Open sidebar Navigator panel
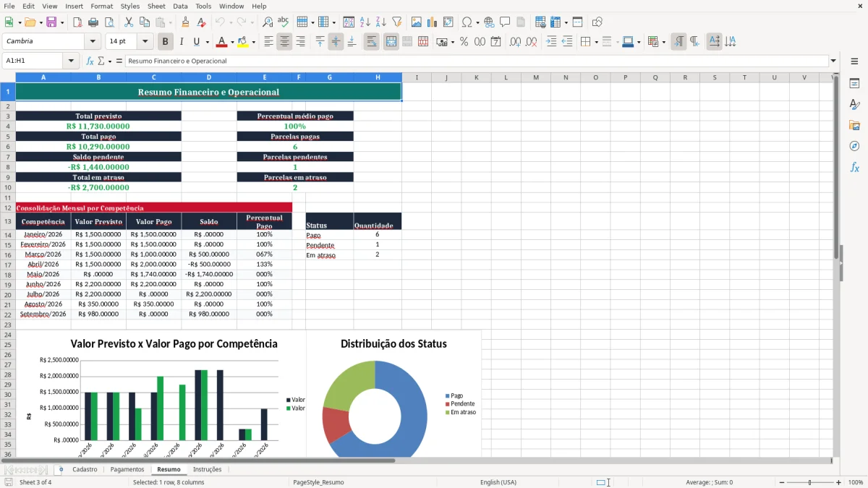 854,146
